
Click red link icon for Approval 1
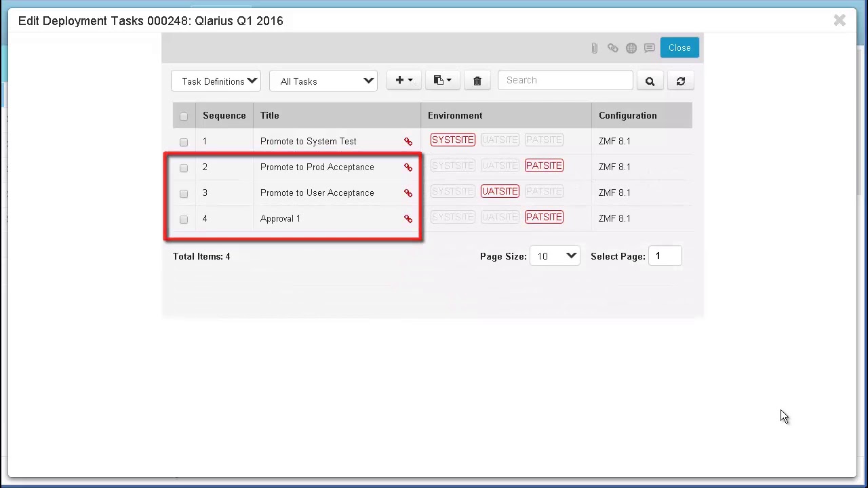click(x=408, y=219)
